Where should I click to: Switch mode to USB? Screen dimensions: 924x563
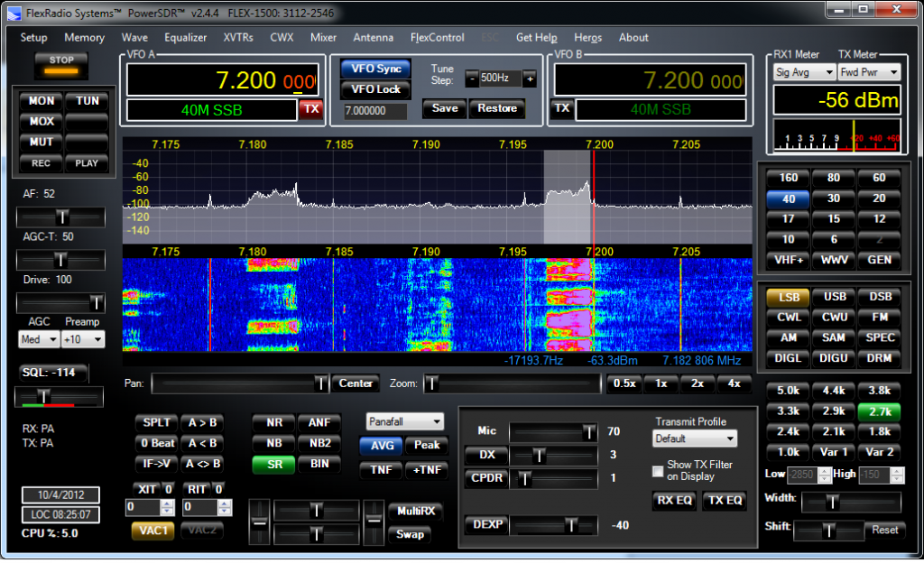(834, 297)
